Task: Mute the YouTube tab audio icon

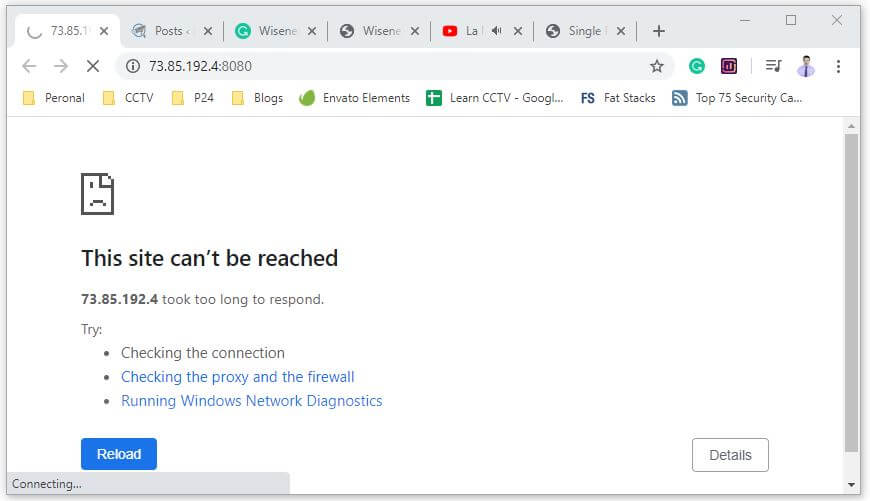Action: (x=496, y=31)
